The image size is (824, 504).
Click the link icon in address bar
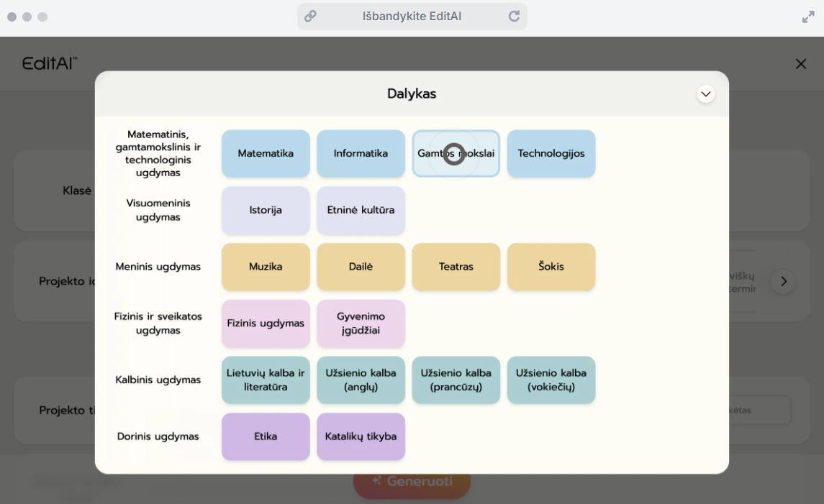310,17
